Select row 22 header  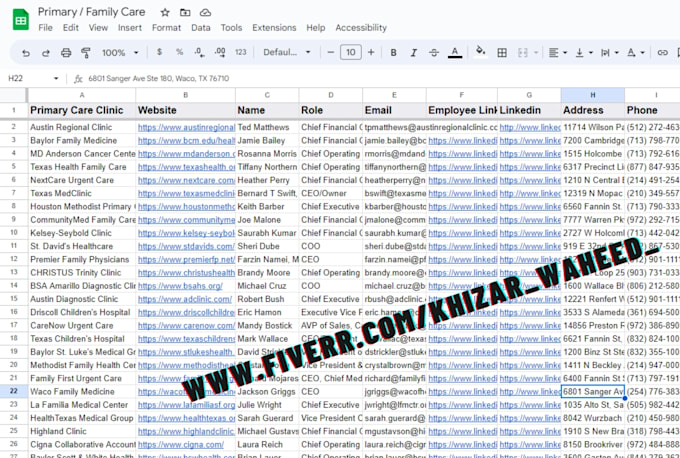point(13,391)
